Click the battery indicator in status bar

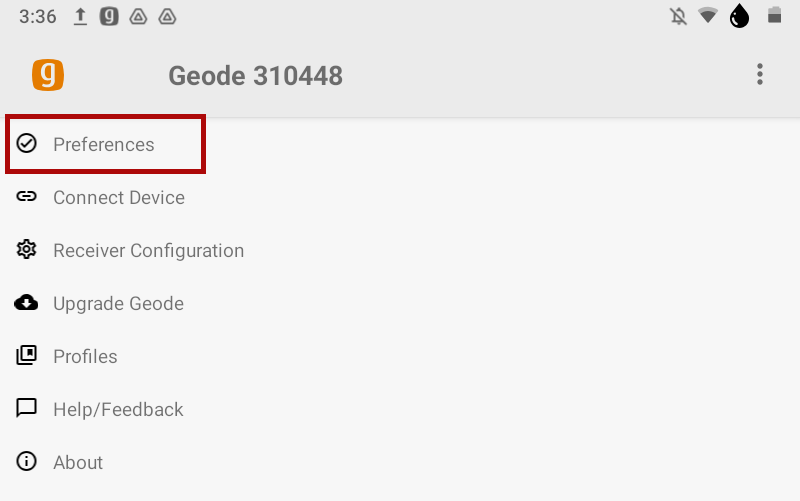tap(773, 16)
